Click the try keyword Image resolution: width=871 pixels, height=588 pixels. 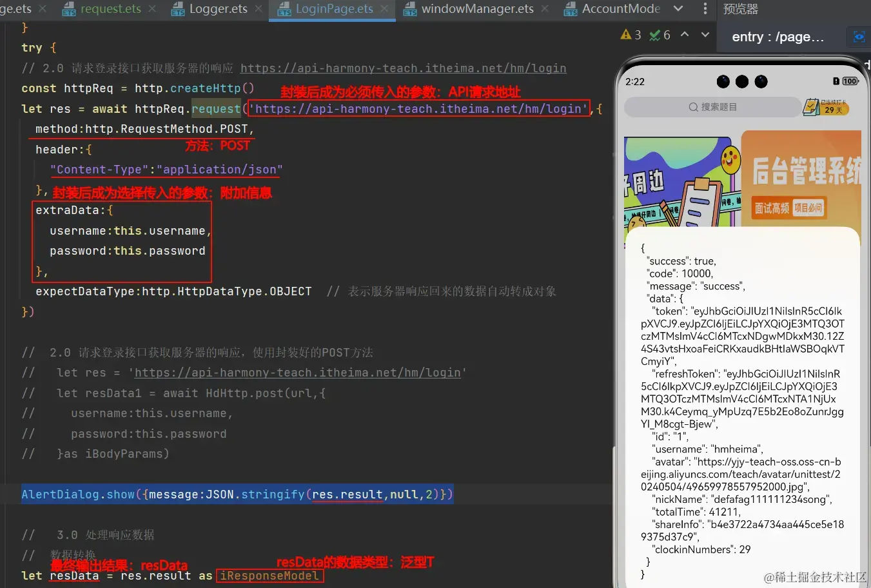32,48
